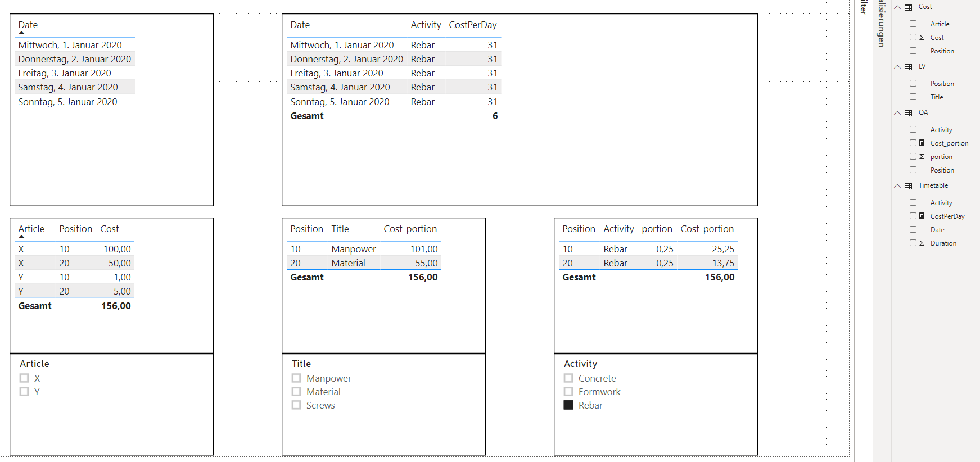Image resolution: width=980 pixels, height=462 pixels.
Task: Enable the Date field checkbox under Timetable
Action: pos(913,230)
